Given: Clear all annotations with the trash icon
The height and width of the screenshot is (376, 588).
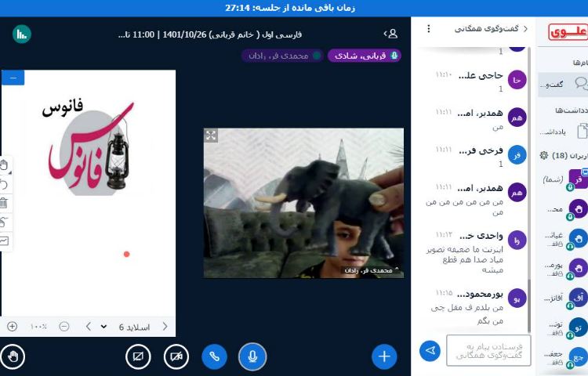Looking at the screenshot, I should [4, 203].
